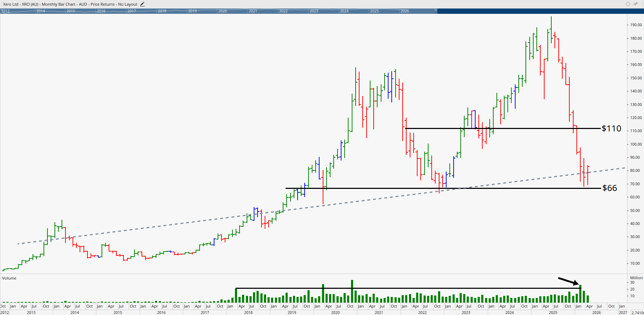The width and height of the screenshot is (644, 315).
Task: Select the '$66' horizontal line label
Action: (x=610, y=188)
